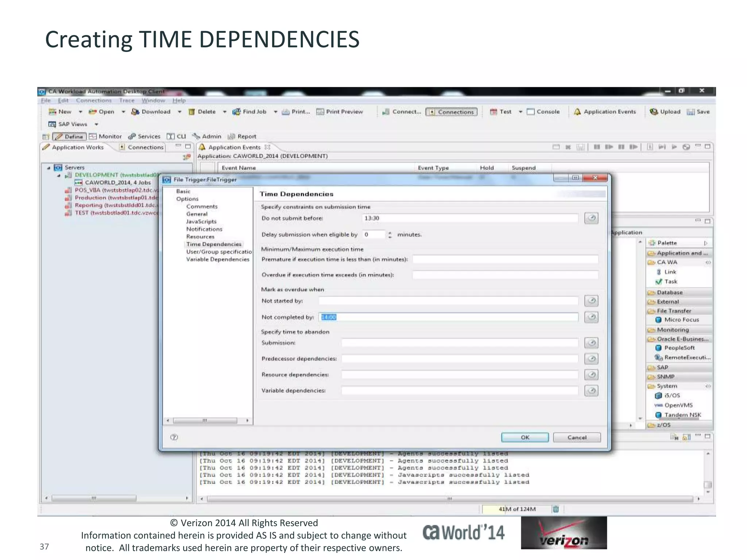747x560 pixels.
Task: Click time picker for Not completed by
Action: click(591, 317)
